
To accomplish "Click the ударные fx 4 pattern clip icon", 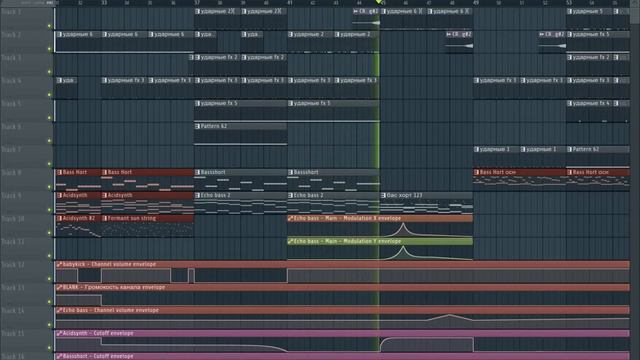I will pyautogui.click(x=569, y=103).
